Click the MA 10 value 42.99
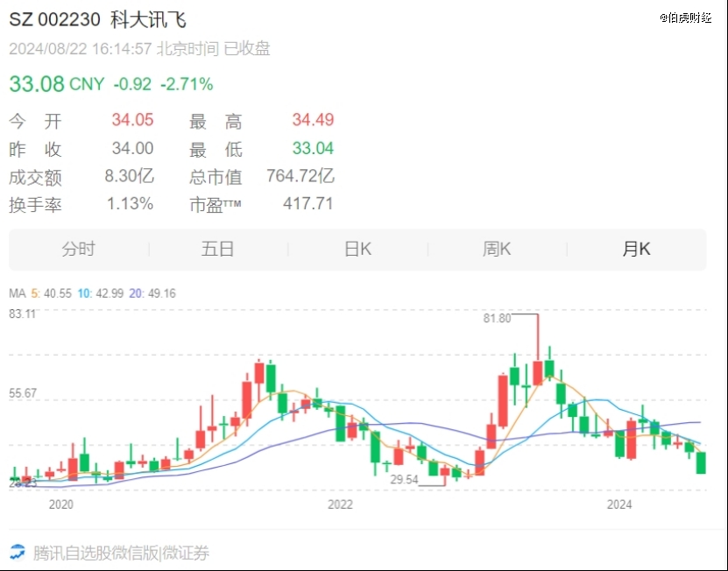The image size is (728, 571). [110, 293]
